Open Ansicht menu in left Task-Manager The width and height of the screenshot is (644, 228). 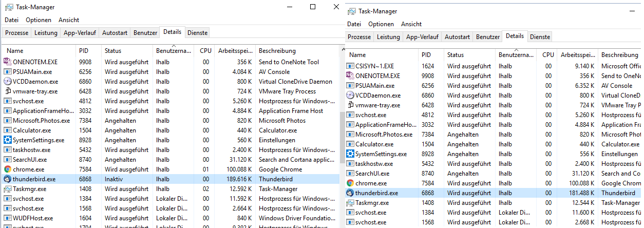[69, 20]
